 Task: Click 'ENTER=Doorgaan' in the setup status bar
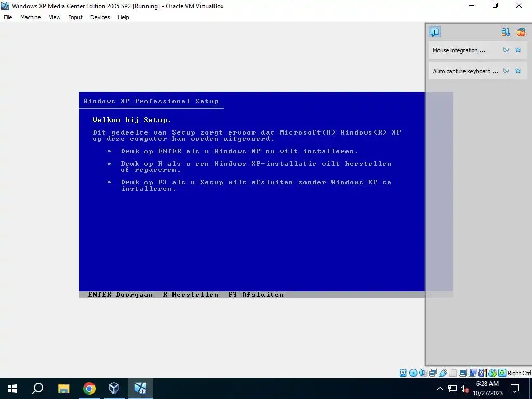tap(120, 295)
